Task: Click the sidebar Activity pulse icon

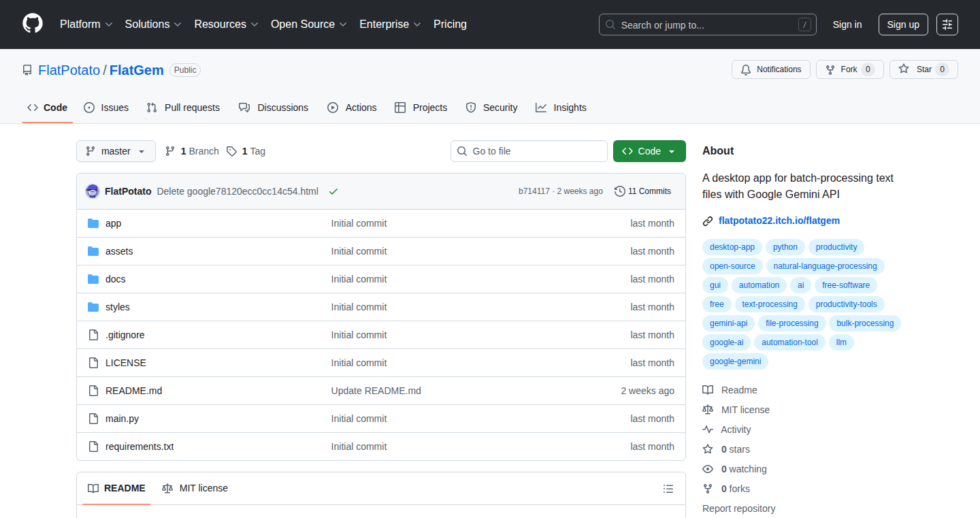Action: pyautogui.click(x=708, y=430)
